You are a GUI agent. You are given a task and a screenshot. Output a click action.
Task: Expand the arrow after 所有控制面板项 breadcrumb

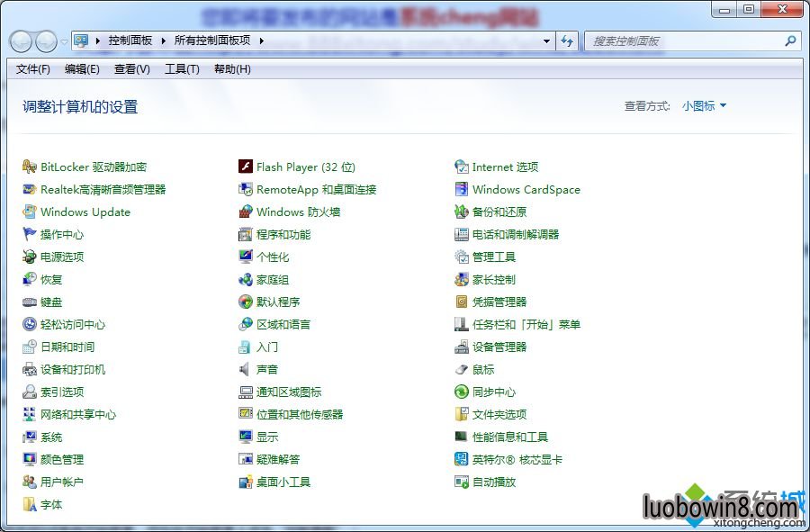[x=261, y=41]
